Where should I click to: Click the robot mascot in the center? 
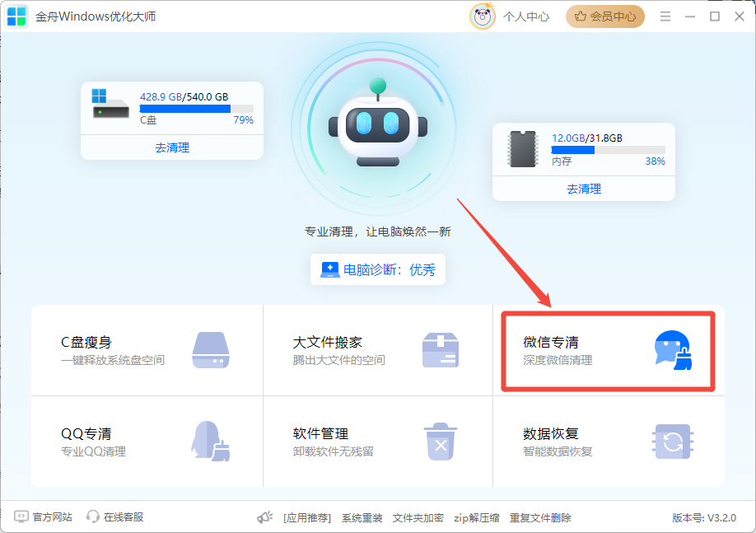click(377, 124)
